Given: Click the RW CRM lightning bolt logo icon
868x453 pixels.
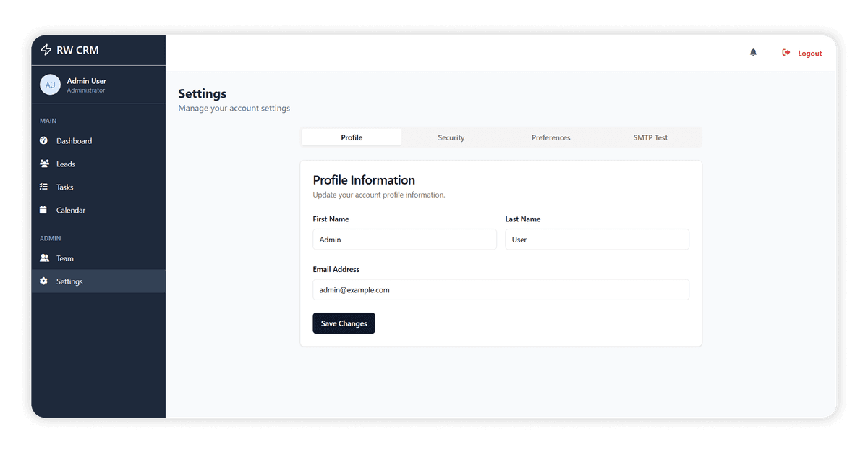Looking at the screenshot, I should click(x=46, y=50).
